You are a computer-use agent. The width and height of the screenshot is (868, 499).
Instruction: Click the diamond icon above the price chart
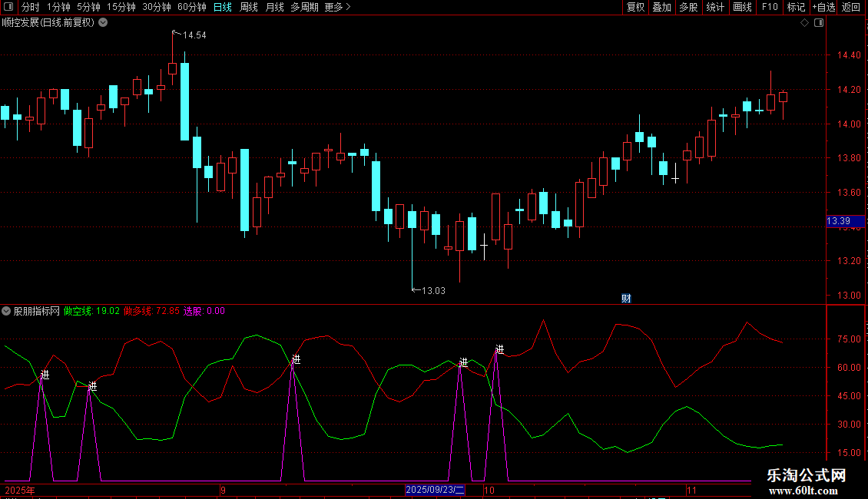pos(804,23)
